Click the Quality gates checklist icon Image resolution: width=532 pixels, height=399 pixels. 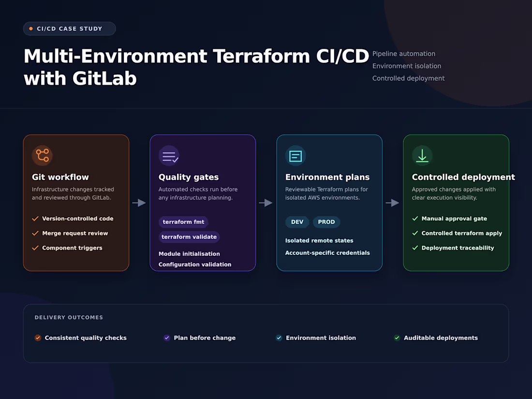tap(169, 155)
